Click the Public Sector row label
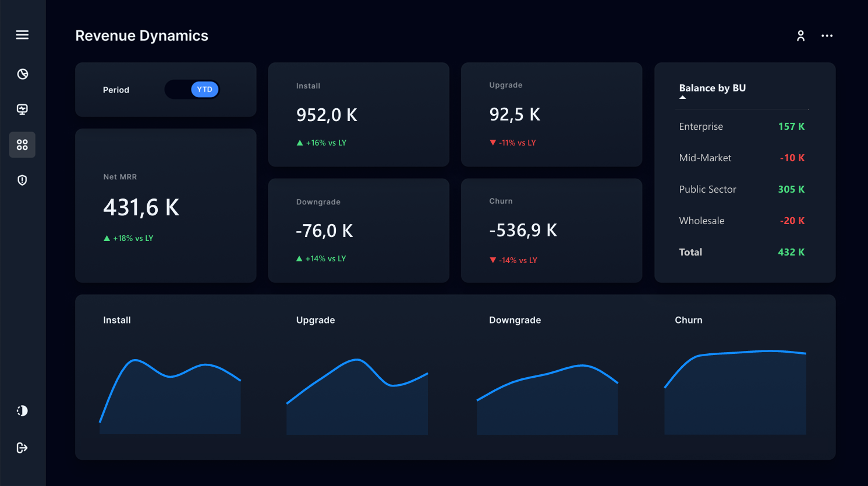This screenshot has width=868, height=486. point(707,189)
